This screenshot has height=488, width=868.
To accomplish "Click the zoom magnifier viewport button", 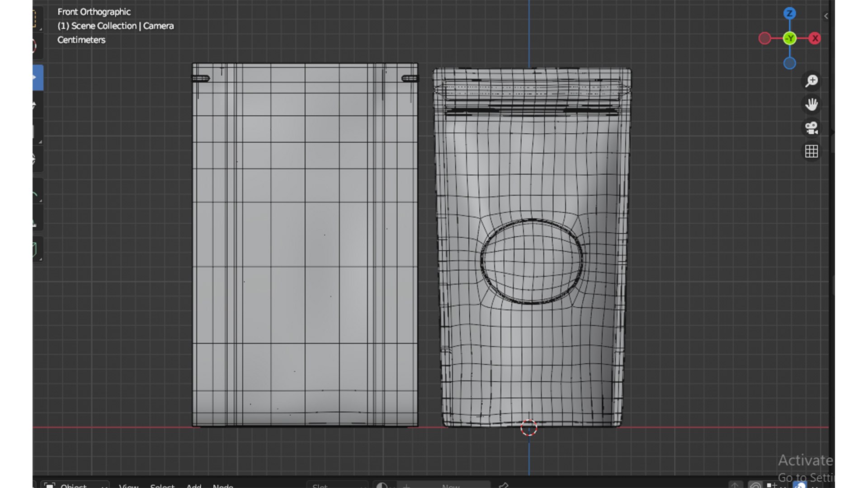I will 811,81.
